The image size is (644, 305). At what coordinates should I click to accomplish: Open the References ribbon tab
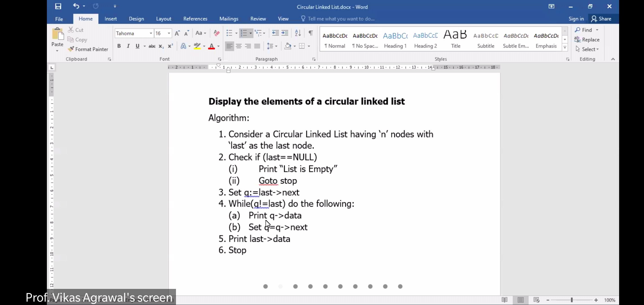coord(195,19)
